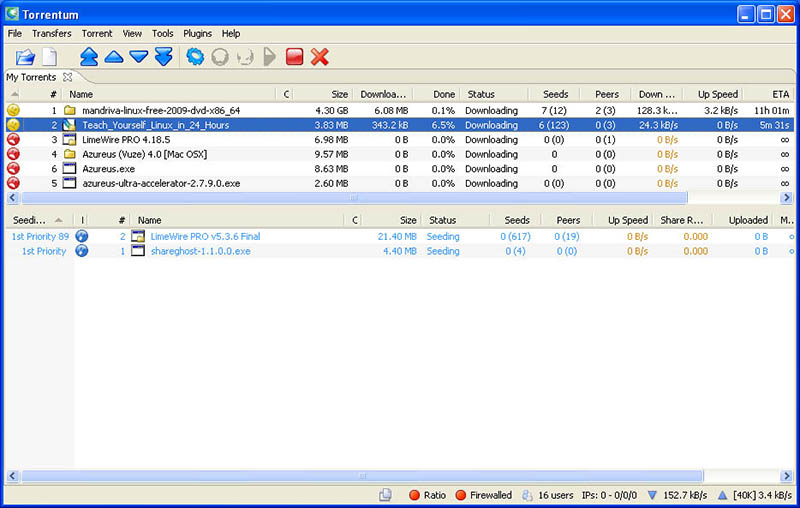Open the Tools menu
Viewport: 800px width, 508px height.
click(162, 33)
